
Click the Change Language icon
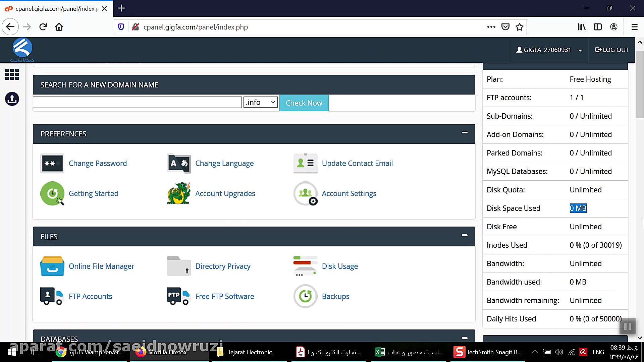(x=178, y=163)
